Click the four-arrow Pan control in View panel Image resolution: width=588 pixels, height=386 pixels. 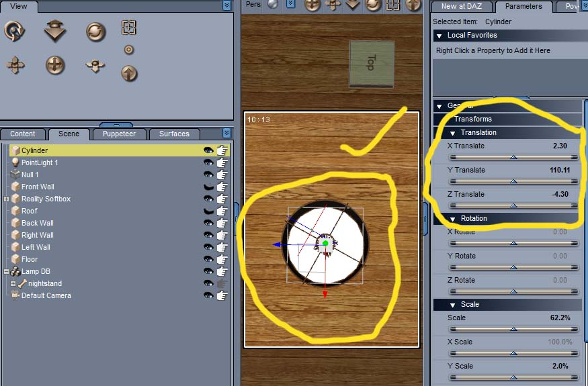(x=15, y=65)
